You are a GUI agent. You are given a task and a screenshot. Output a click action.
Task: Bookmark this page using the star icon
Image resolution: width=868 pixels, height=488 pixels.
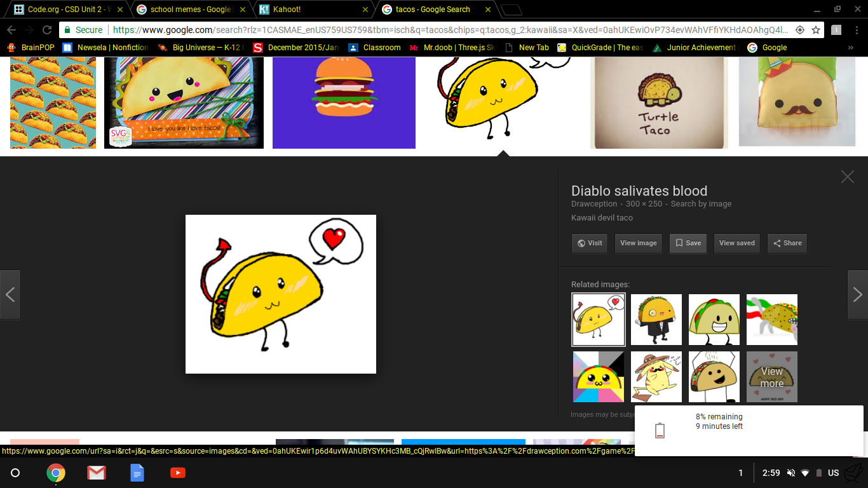[816, 30]
